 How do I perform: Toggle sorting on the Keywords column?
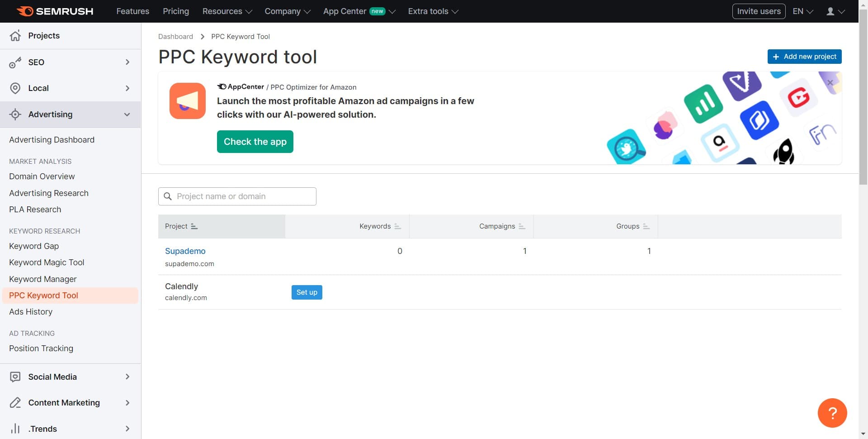[x=397, y=226]
